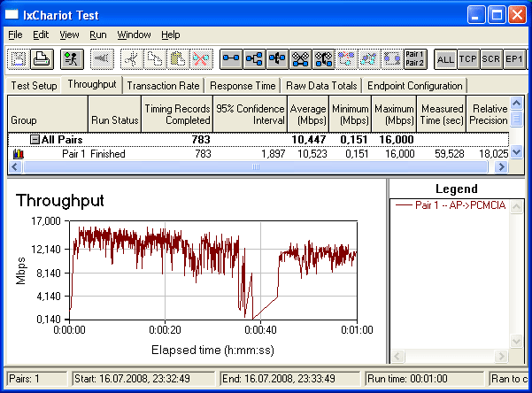Click the IxChariot Test title bar icon
The height and width of the screenshot is (393, 532).
pyautogui.click(x=12, y=14)
